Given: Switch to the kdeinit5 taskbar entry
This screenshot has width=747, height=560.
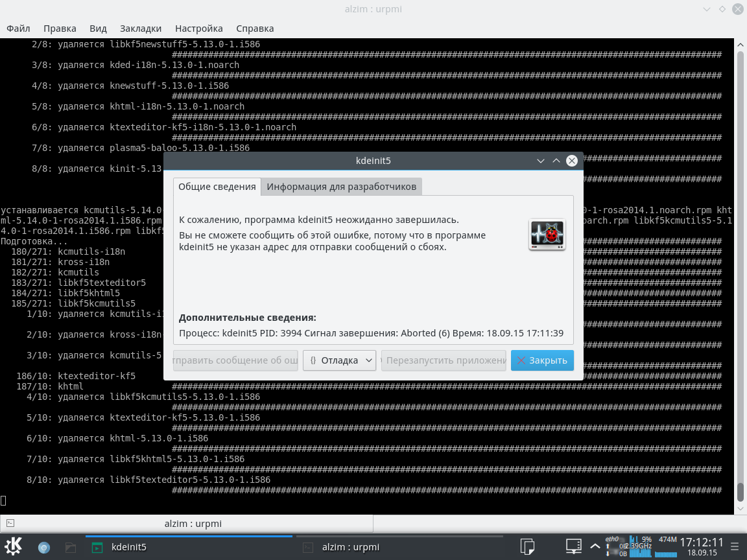Looking at the screenshot, I should (x=189, y=547).
